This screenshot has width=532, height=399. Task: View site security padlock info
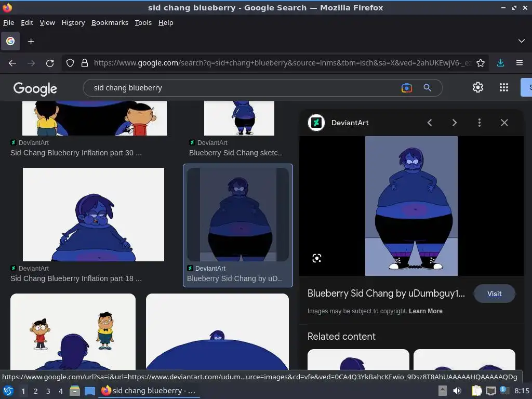coord(85,63)
